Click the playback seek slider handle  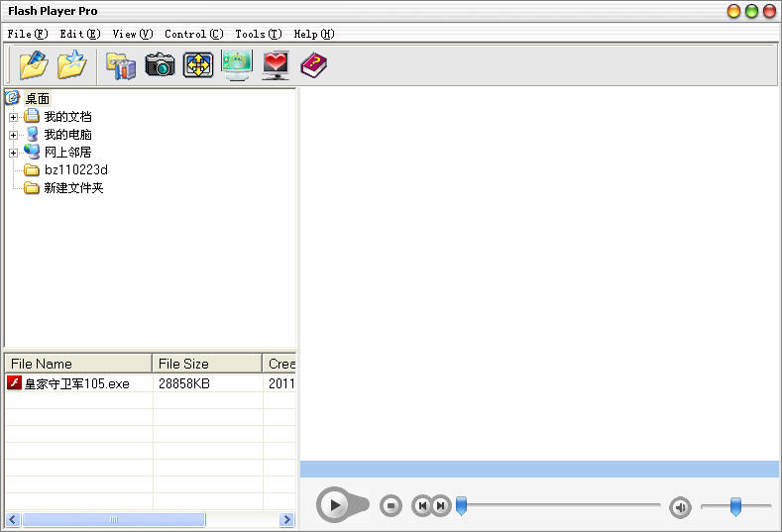coord(462,505)
